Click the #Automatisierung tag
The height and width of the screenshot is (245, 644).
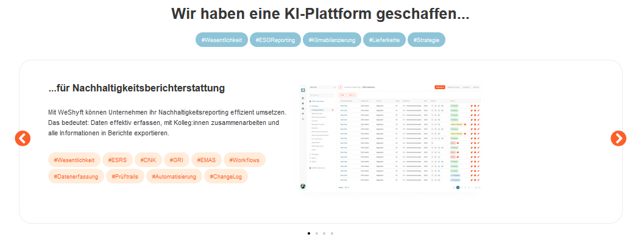coord(174,176)
